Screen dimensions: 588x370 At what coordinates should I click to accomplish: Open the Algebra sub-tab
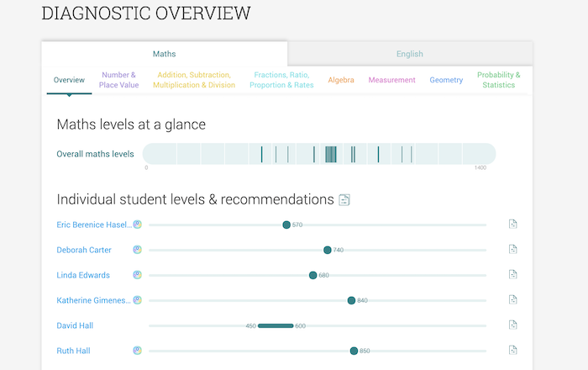pyautogui.click(x=341, y=80)
